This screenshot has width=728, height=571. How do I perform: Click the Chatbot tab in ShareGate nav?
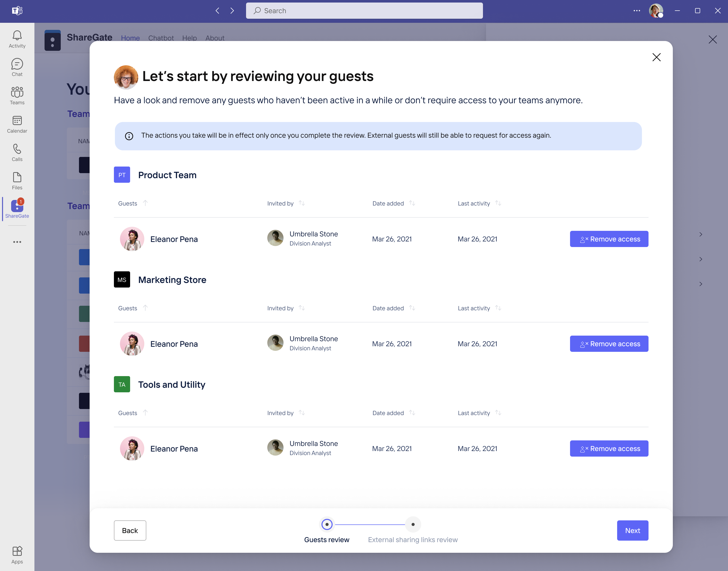coord(160,37)
